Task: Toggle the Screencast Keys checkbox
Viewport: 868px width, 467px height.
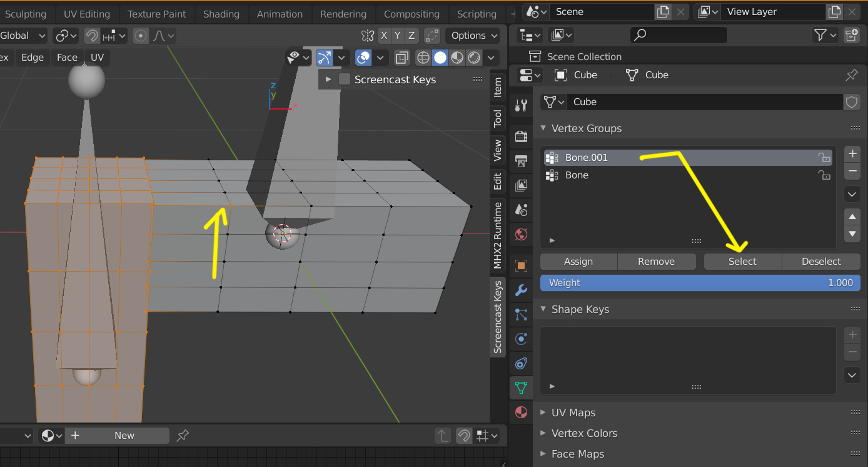Action: [x=345, y=80]
